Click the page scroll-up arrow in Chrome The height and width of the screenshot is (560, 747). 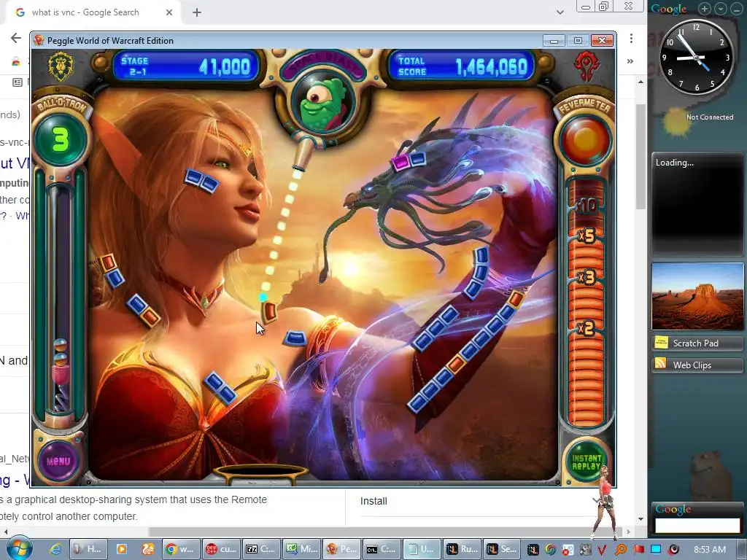pos(640,82)
